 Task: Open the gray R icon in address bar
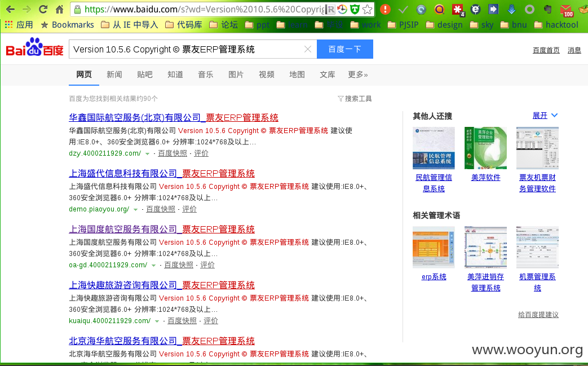tap(330, 10)
